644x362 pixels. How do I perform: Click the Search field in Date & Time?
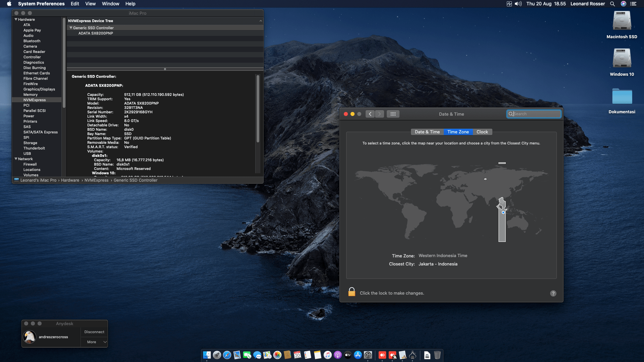[x=536, y=114]
